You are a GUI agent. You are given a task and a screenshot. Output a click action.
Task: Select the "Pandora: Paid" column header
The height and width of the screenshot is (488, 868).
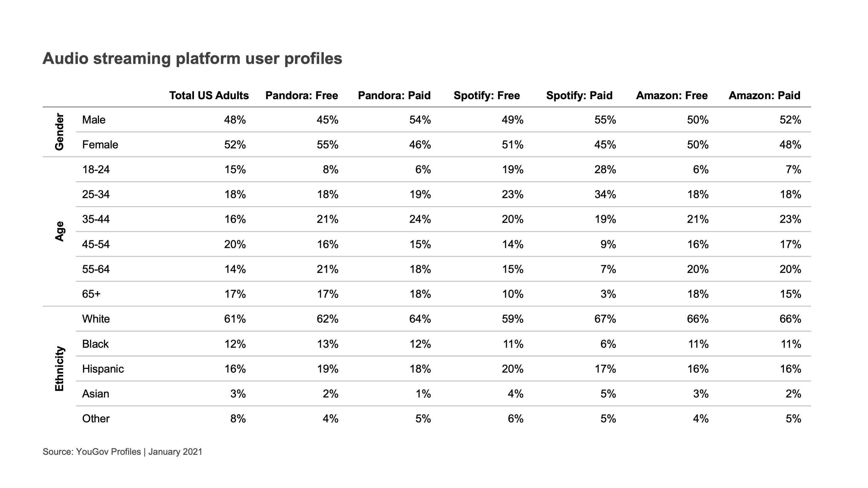tap(394, 96)
